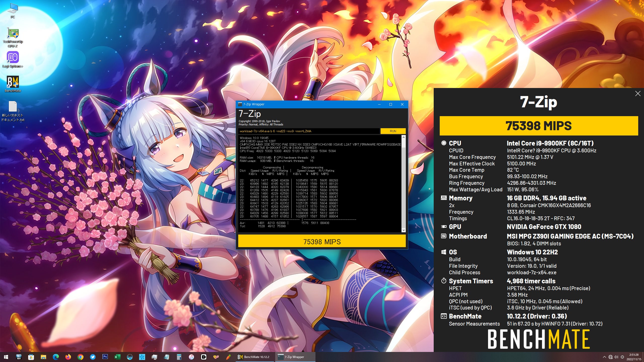This screenshot has width=644, height=362.
Task: Open Twitter app from taskbar
Action: (93, 357)
